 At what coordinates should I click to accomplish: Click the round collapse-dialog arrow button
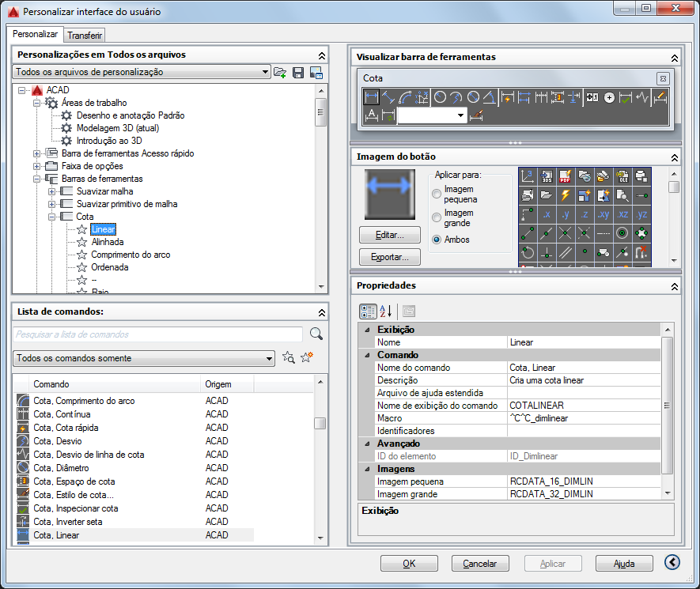(672, 562)
